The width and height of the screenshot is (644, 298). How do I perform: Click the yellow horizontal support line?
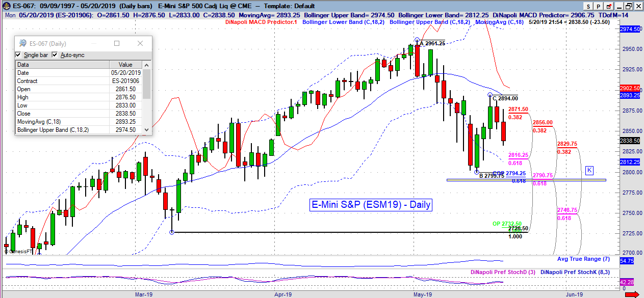tap(526, 180)
